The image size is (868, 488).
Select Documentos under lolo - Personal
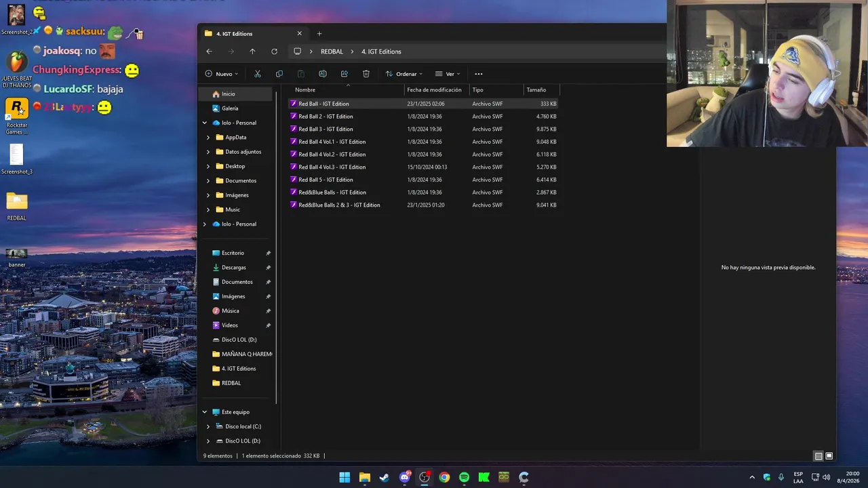click(x=241, y=181)
